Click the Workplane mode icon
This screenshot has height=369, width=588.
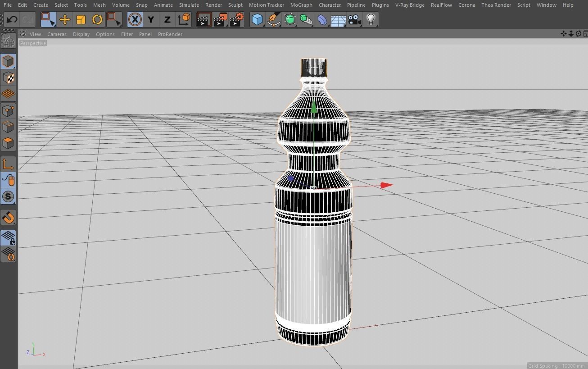(8, 94)
